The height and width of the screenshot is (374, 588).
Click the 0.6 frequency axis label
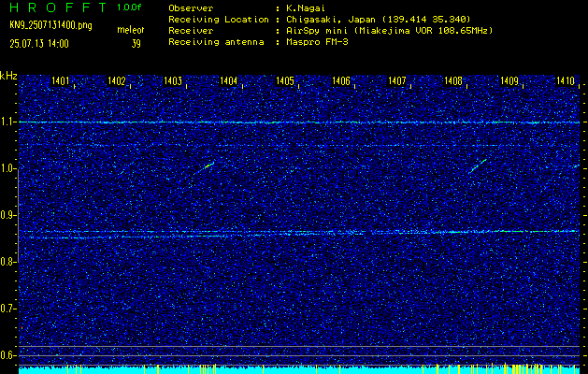(7, 355)
